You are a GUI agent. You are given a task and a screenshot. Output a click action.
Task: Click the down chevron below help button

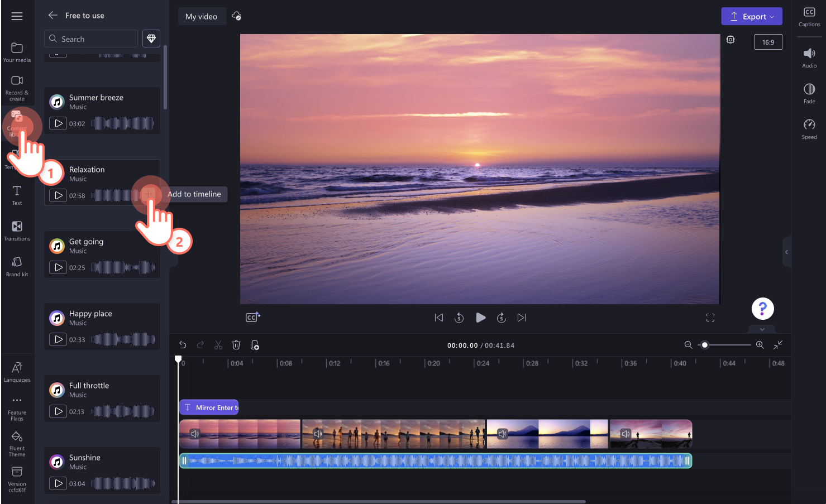tap(762, 329)
